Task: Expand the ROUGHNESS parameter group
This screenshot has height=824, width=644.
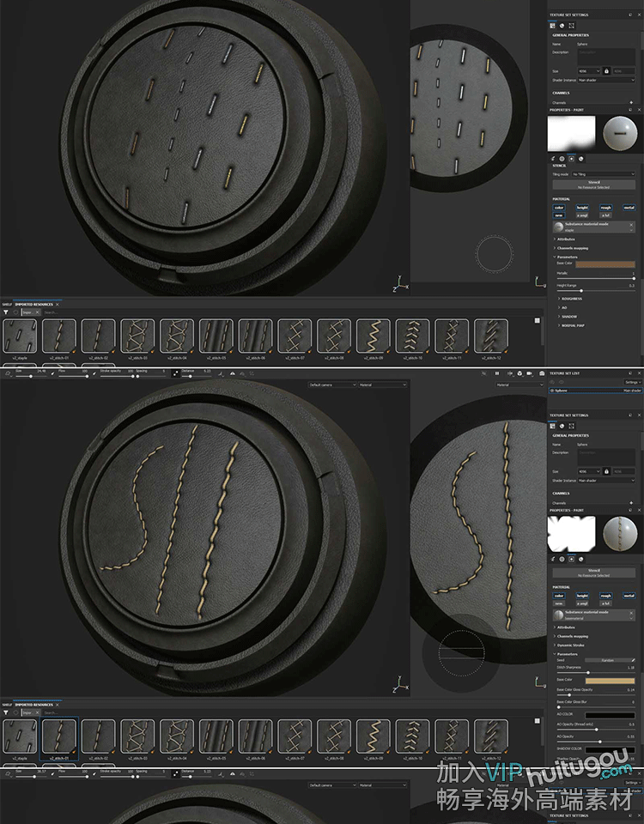Action: [x=570, y=299]
